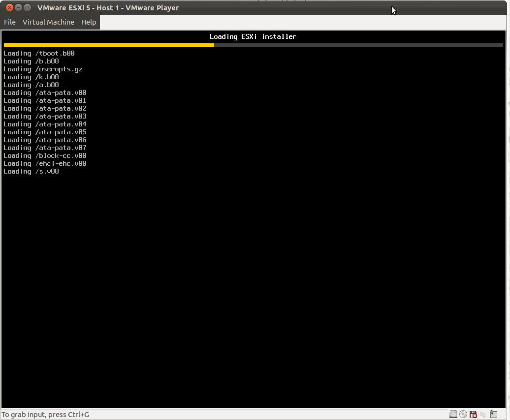The height and width of the screenshot is (420, 510).
Task: Click 'Loading /ata-pata.v06' line
Action: pos(45,140)
